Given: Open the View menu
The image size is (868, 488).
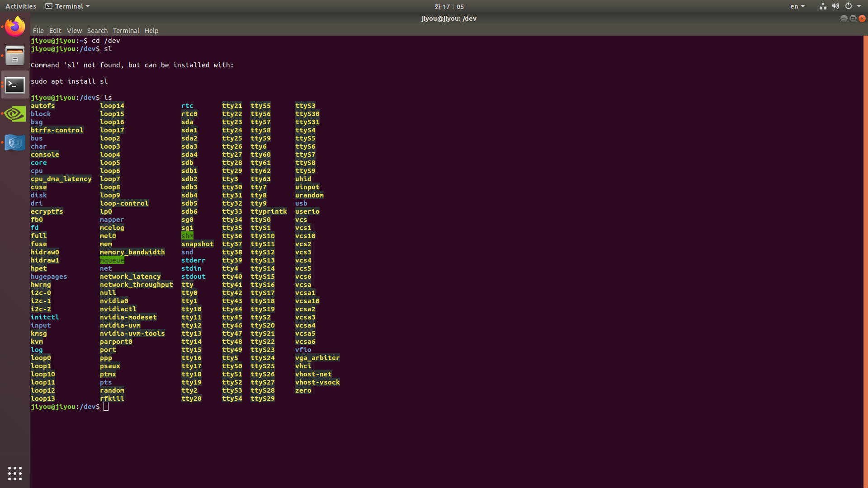Looking at the screenshot, I should 74,30.
